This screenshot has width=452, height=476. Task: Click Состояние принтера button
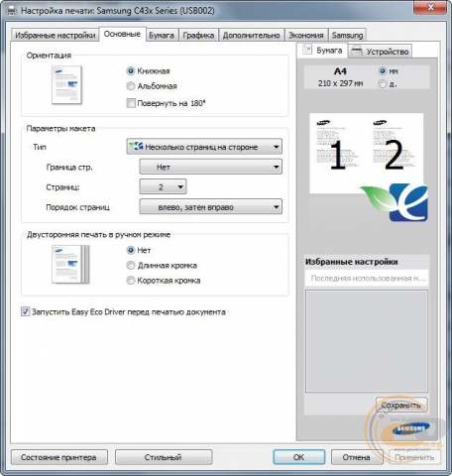(x=59, y=457)
